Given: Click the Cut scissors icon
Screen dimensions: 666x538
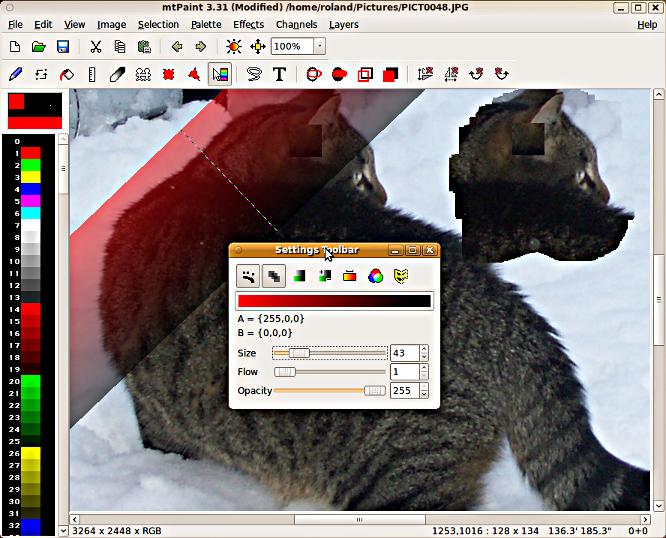Looking at the screenshot, I should [95, 46].
